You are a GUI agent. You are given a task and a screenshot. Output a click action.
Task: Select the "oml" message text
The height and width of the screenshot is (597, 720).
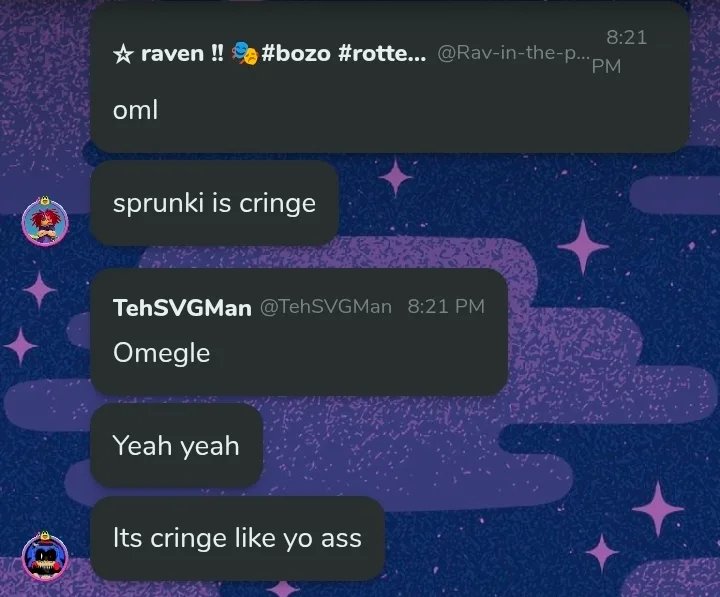(x=136, y=110)
